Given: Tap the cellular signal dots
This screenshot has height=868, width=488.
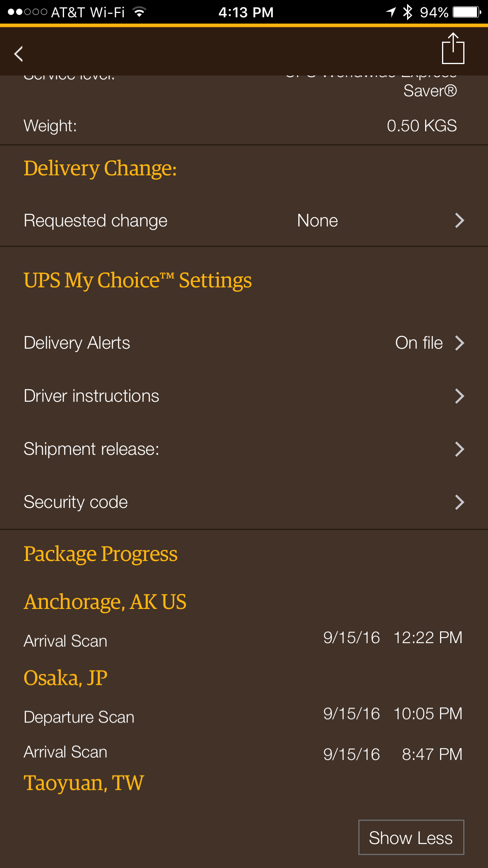Looking at the screenshot, I should [x=28, y=12].
